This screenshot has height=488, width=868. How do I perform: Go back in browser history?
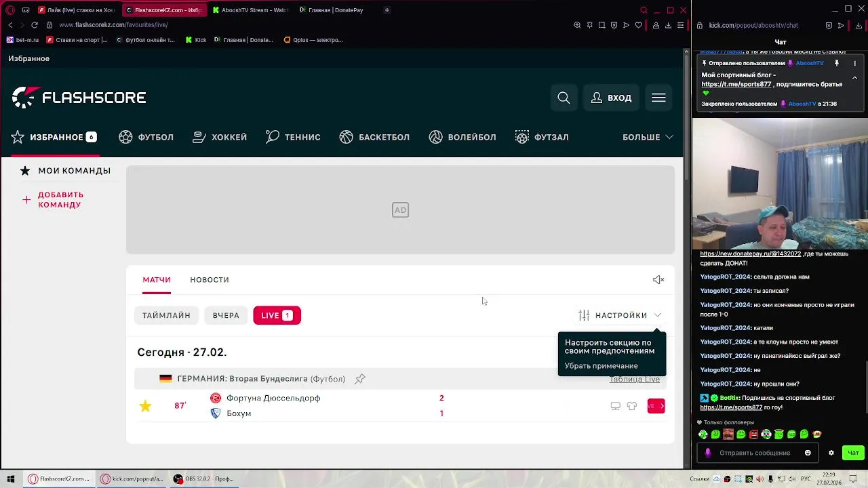tap(10, 25)
